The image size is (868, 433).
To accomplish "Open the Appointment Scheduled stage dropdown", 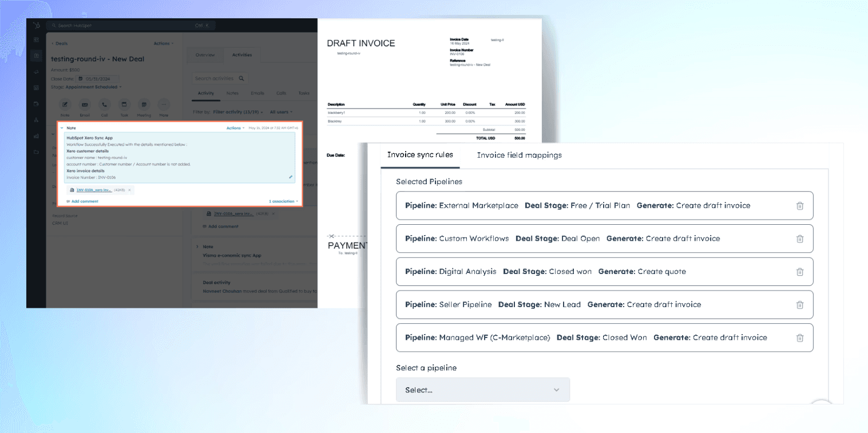I will (x=94, y=87).
